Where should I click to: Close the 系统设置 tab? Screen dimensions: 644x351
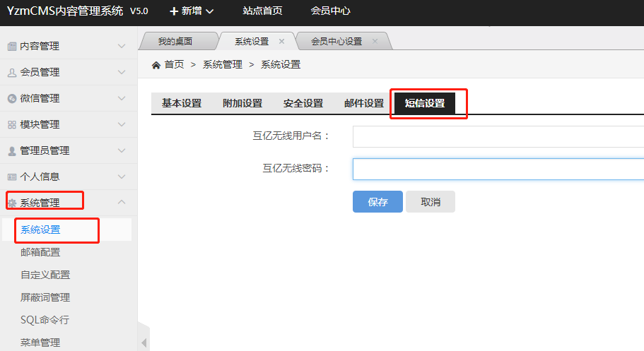click(281, 41)
